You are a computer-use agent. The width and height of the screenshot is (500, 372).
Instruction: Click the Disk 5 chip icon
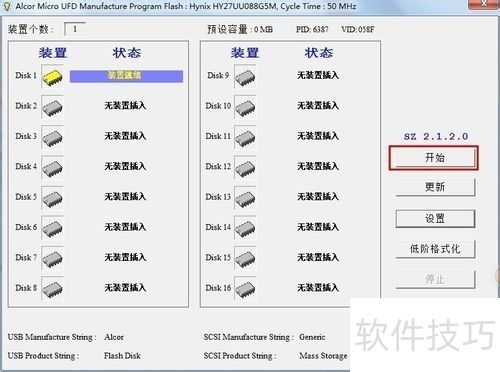52,198
